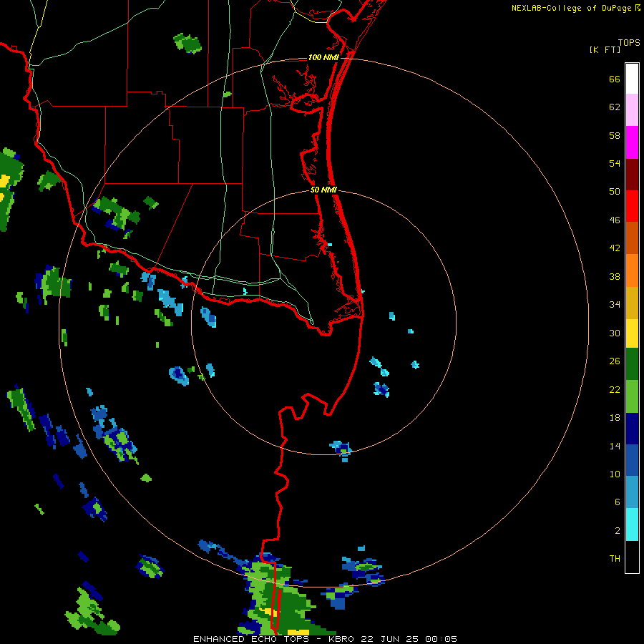Click the '26' scale value

click(615, 361)
